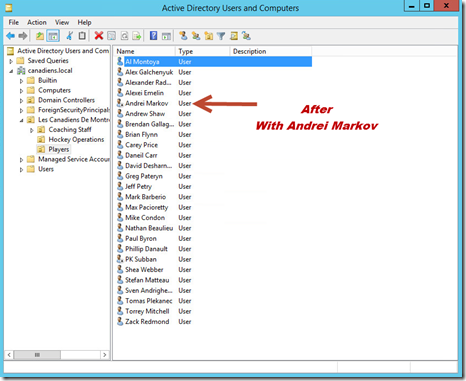
Task: Select the Computers tree item
Action: coord(54,90)
